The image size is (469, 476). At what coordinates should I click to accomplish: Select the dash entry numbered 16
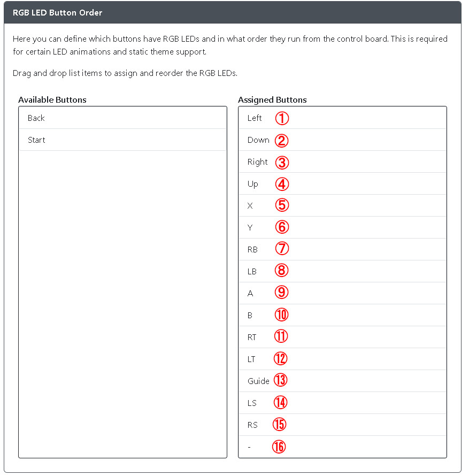tap(342, 447)
